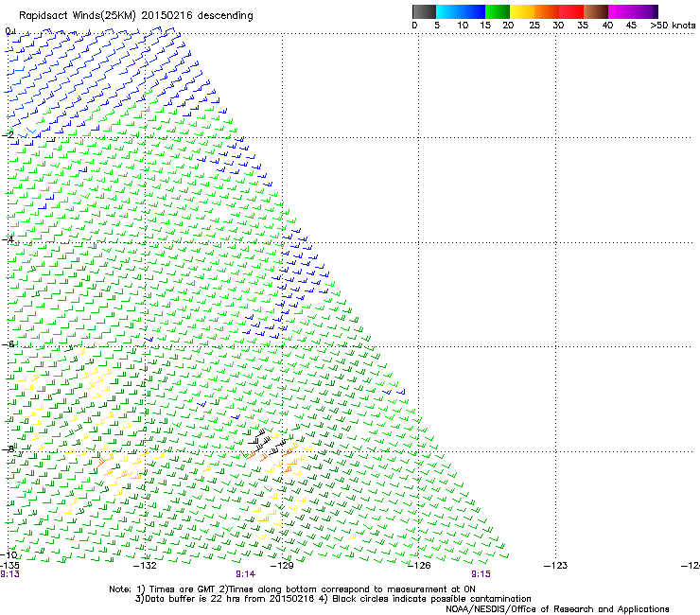Click the legend value '15'
700x615 pixels.
pos(485,26)
